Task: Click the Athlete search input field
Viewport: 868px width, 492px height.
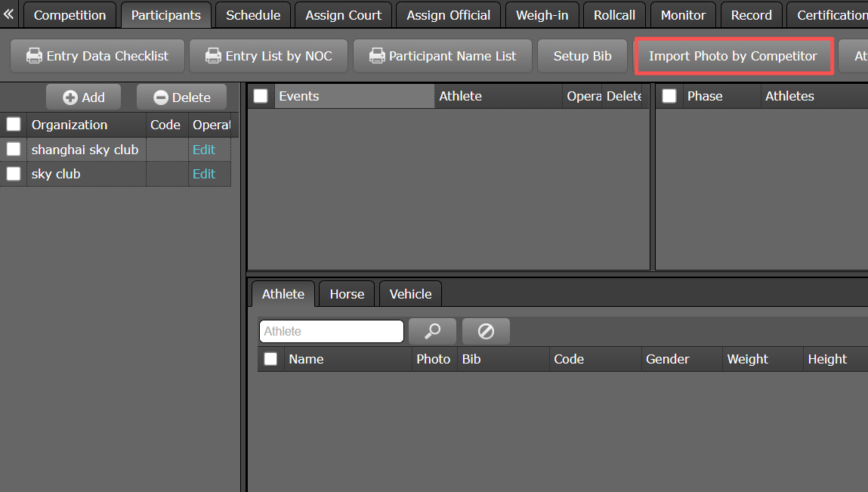Action: pos(331,331)
